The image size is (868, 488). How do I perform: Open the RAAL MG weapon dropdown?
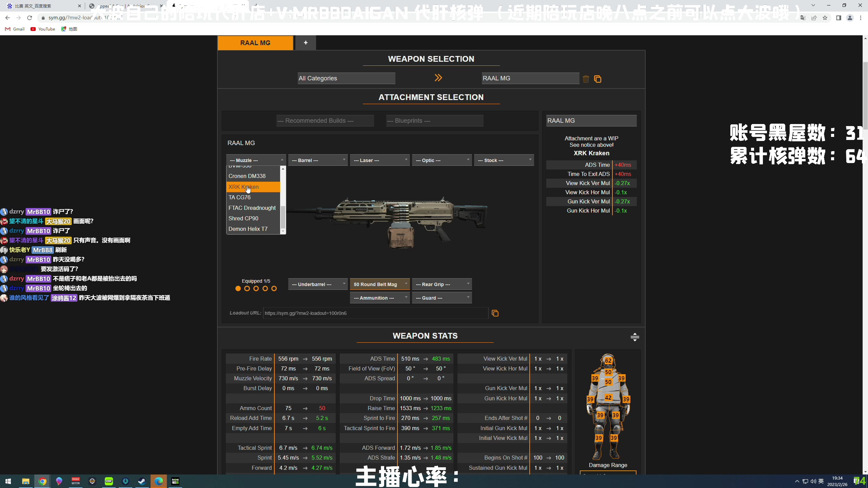530,78
